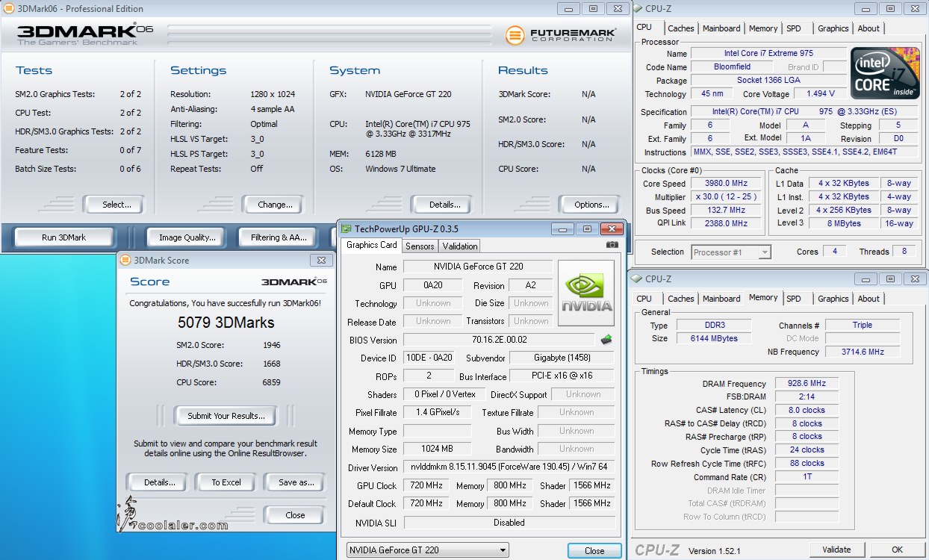Click the CPU Score 6859 value
The image size is (929, 560).
click(272, 382)
